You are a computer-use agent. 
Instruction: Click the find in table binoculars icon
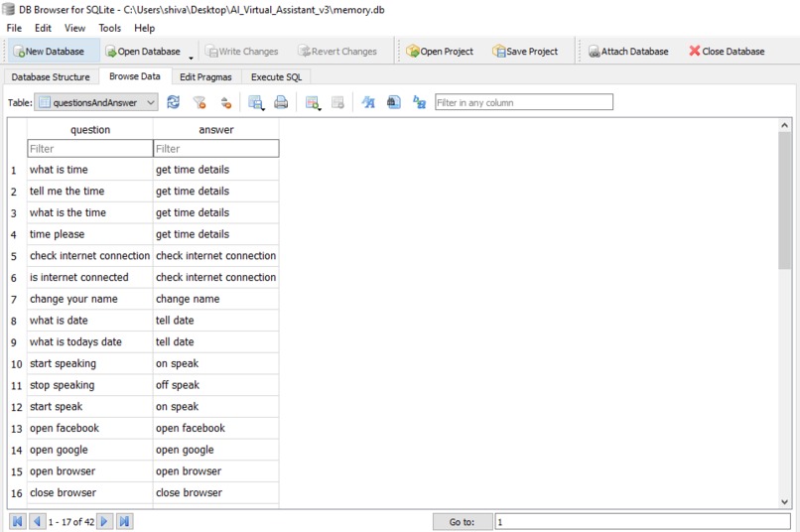click(x=393, y=102)
